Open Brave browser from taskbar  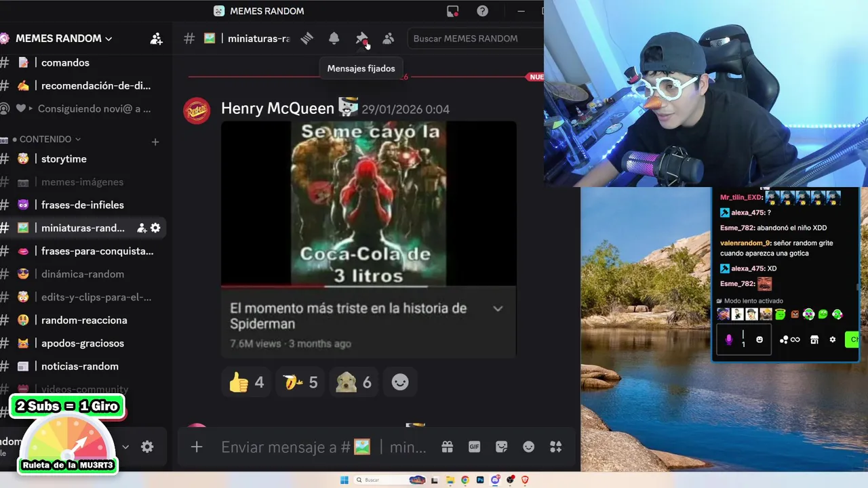[x=525, y=480]
